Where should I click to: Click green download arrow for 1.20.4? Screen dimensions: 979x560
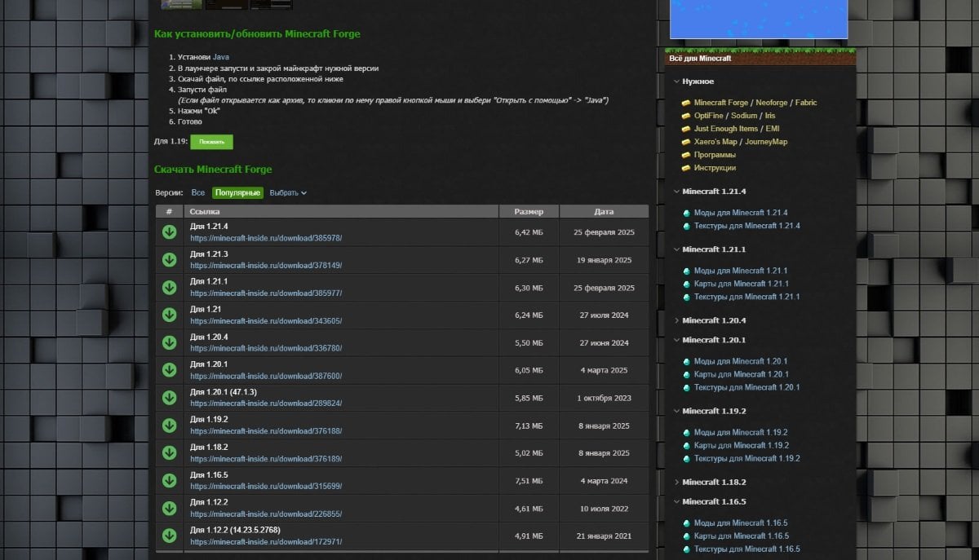169,342
